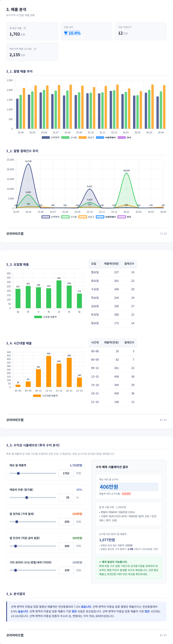The height and width of the screenshot is (644, 173).
Task: Click 12~15 row in the hourly table
Action: coord(113,377)
